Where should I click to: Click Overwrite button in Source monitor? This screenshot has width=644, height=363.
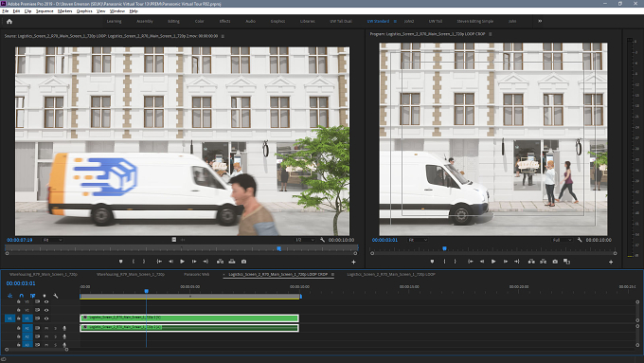[x=232, y=262]
